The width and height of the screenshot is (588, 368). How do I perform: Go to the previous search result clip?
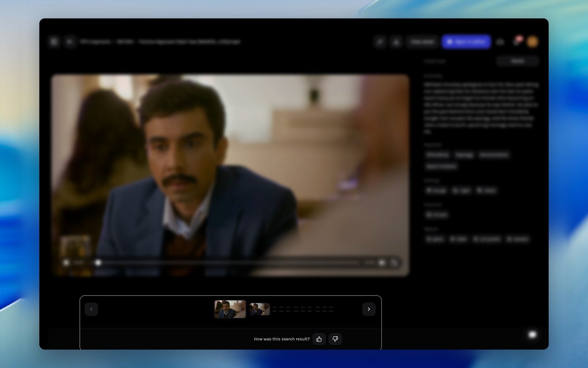click(92, 309)
